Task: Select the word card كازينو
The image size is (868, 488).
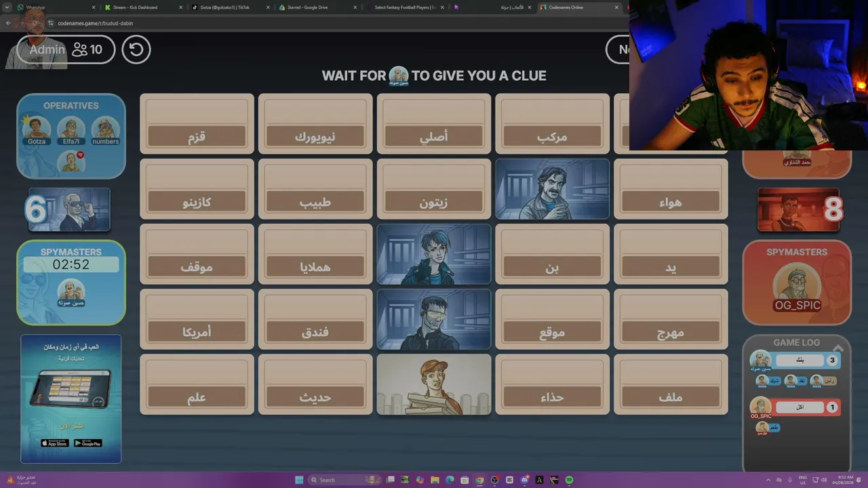Action: pyautogui.click(x=197, y=189)
